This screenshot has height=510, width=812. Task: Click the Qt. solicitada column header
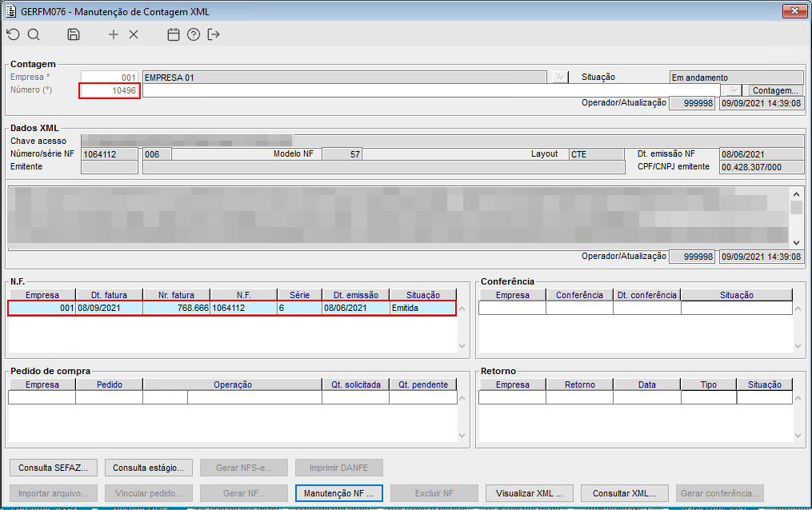pyautogui.click(x=356, y=384)
